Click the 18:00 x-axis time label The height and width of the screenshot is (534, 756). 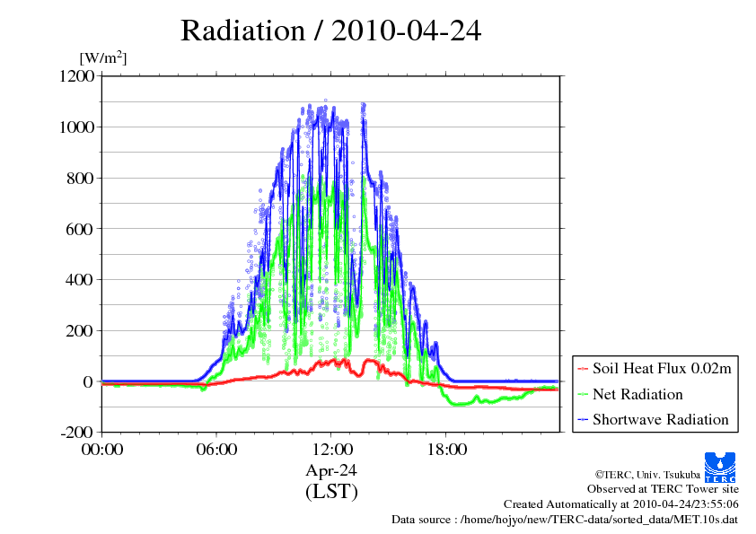(x=446, y=450)
